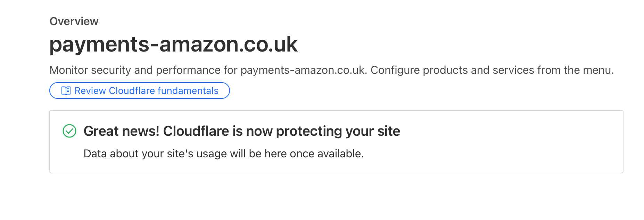Click the Overview page label
The height and width of the screenshot is (220, 644).
pyautogui.click(x=74, y=22)
